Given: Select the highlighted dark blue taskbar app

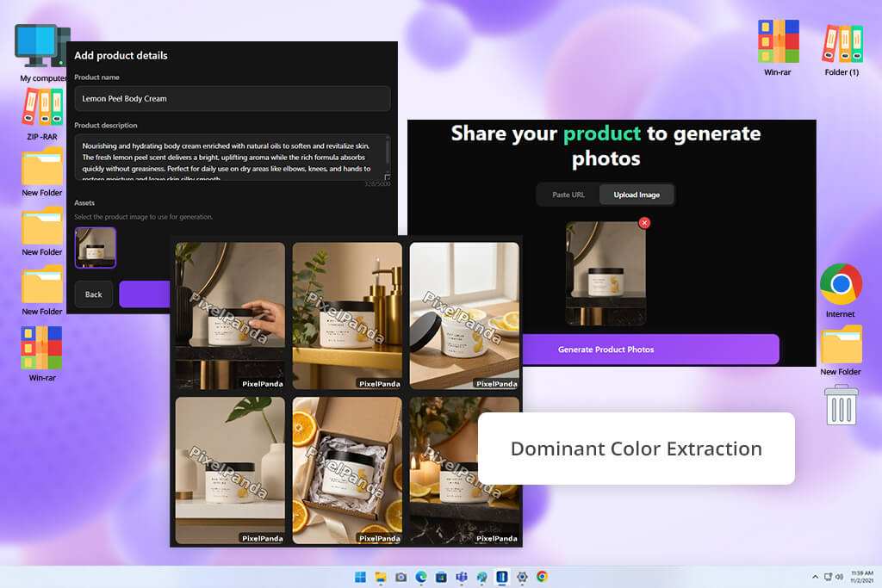Looking at the screenshot, I should click(x=502, y=577).
